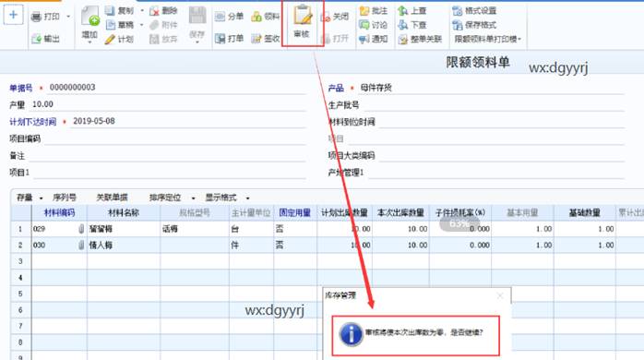Select row number 5 header
Screen dimensions: 644x360
(20, 294)
